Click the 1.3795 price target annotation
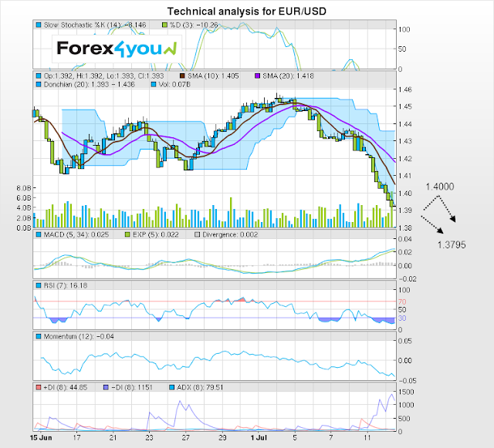This screenshot has width=494, height=448. pyautogui.click(x=452, y=244)
